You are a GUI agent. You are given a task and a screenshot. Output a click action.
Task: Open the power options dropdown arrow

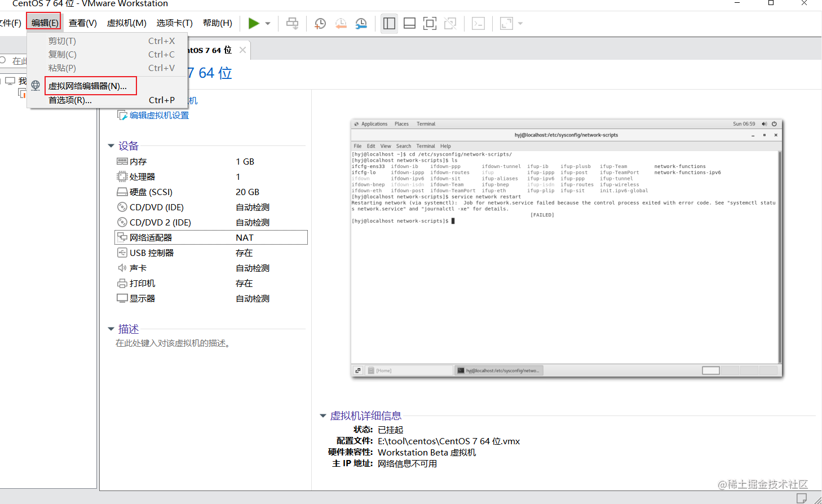tap(268, 24)
